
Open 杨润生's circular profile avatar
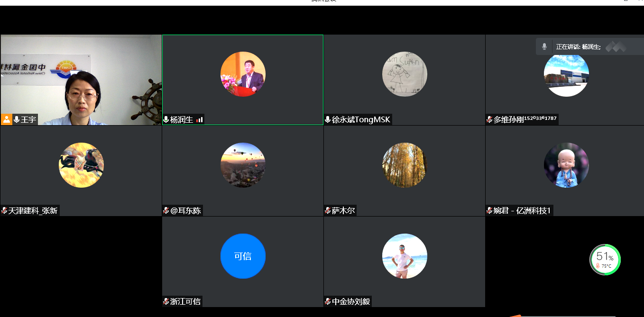[243, 74]
